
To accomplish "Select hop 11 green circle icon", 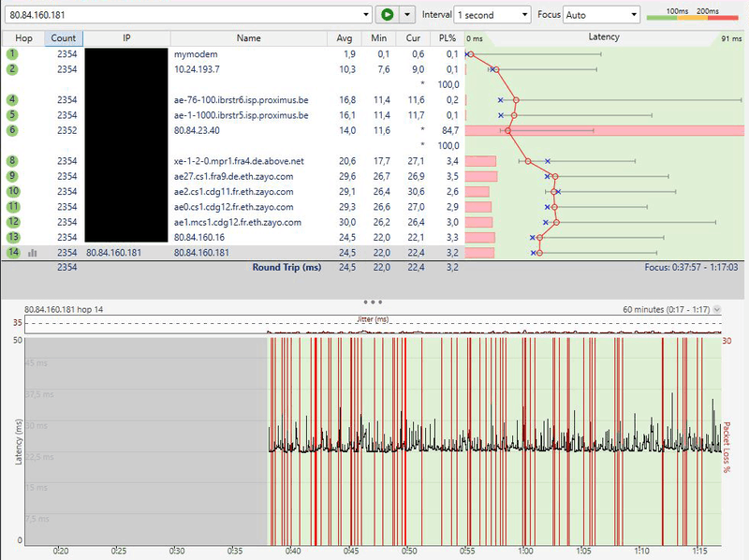I will (x=13, y=207).
